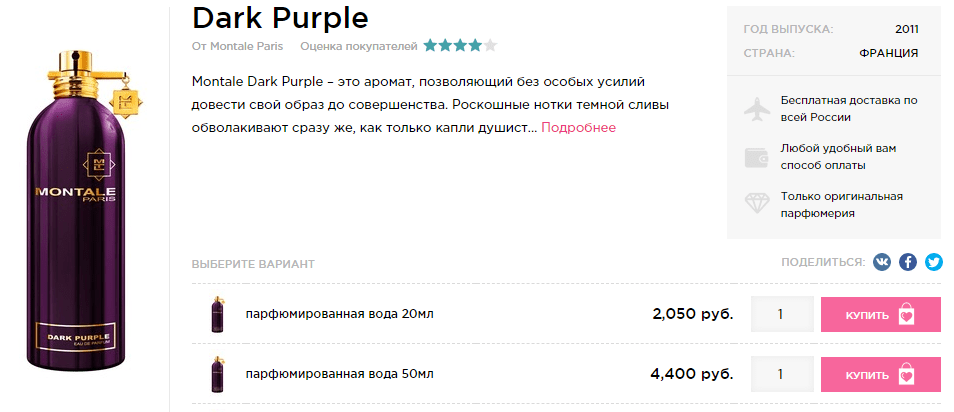Image resolution: width=954 pixels, height=412 pixels.
Task: Click the wallet payment method icon
Action: pyautogui.click(x=757, y=157)
